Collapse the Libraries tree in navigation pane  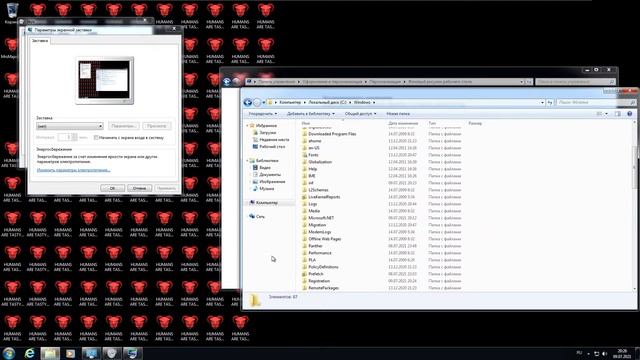(247, 161)
